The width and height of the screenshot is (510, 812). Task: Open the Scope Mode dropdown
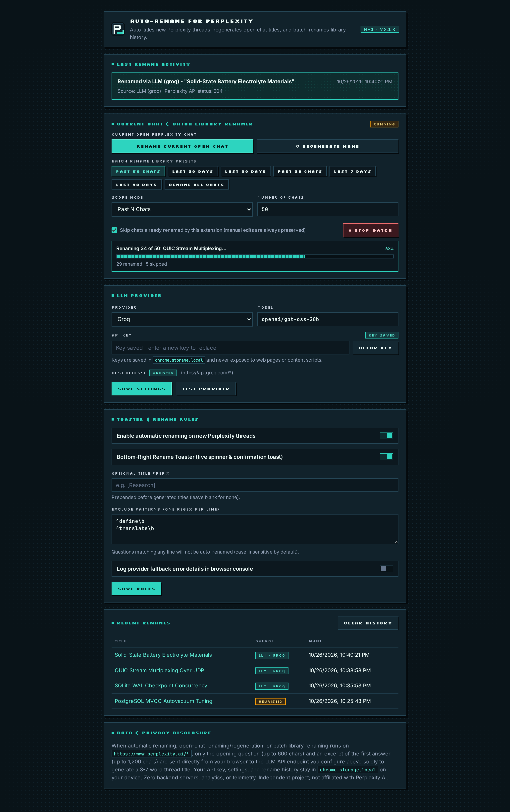182,209
